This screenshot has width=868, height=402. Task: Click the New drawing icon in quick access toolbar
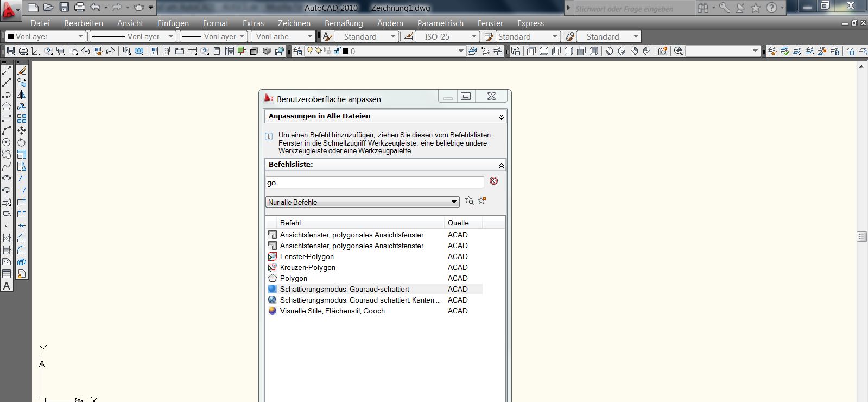coord(33,8)
